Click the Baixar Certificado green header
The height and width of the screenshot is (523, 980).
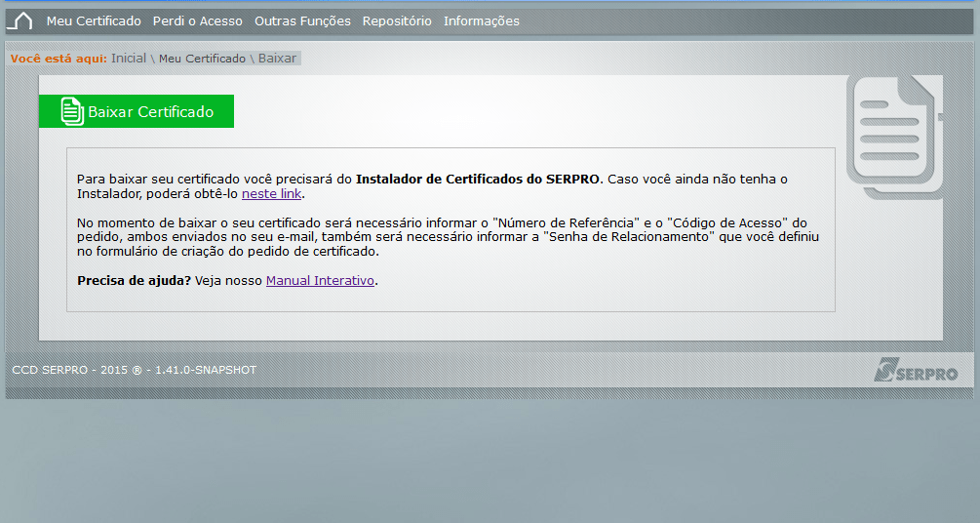137,111
